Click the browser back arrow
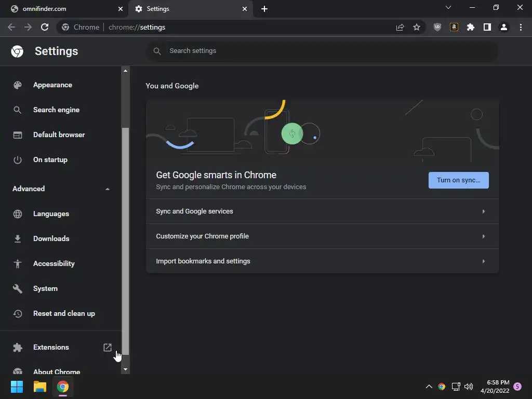The image size is (532, 399). point(11,27)
